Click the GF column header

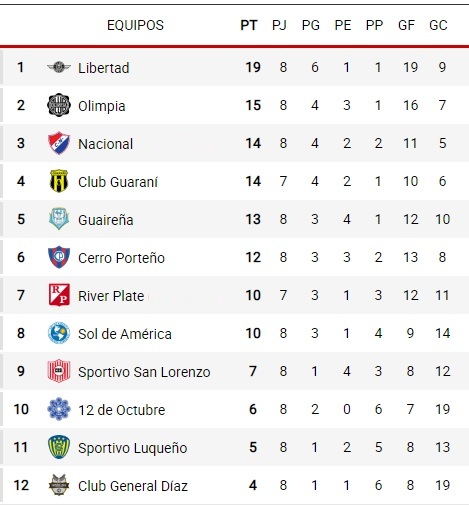coord(406,25)
